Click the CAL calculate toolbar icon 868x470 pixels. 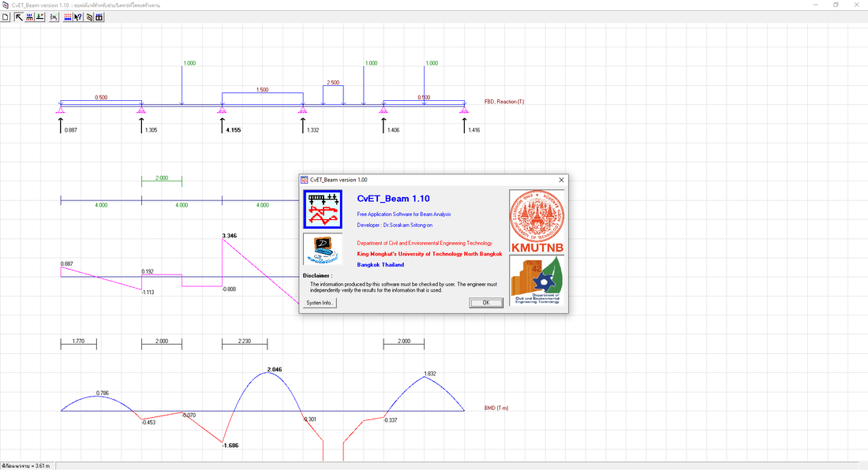[54, 17]
